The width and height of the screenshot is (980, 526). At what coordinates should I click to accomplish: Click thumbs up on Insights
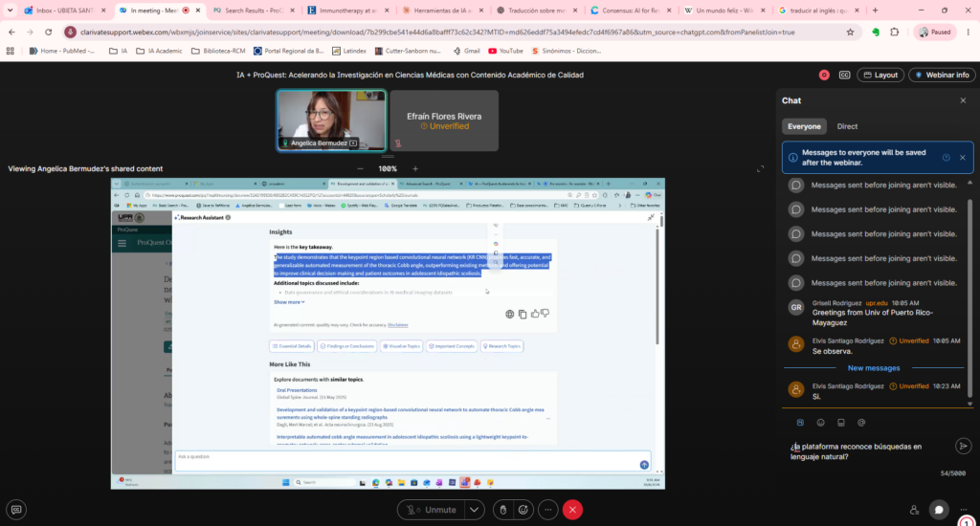click(535, 314)
